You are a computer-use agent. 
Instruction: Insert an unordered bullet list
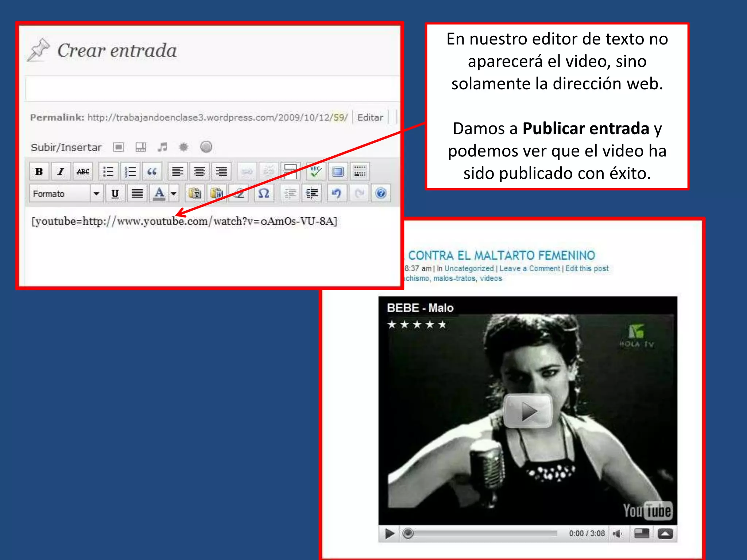click(x=108, y=171)
